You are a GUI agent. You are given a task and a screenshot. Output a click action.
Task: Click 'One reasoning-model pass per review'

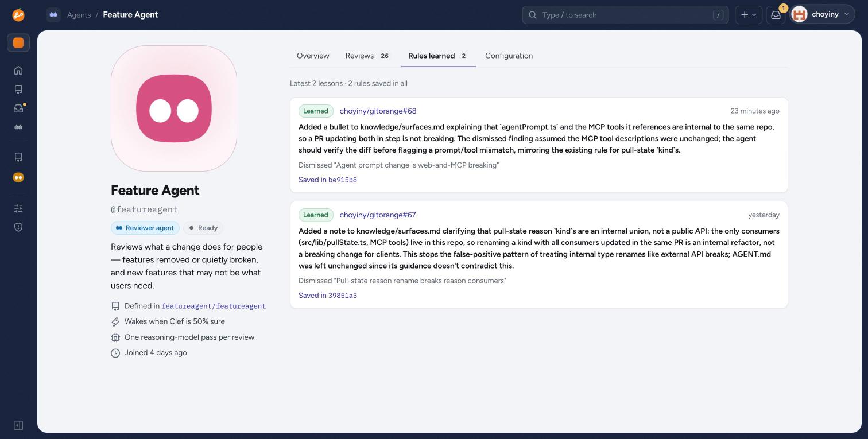pyautogui.click(x=189, y=337)
